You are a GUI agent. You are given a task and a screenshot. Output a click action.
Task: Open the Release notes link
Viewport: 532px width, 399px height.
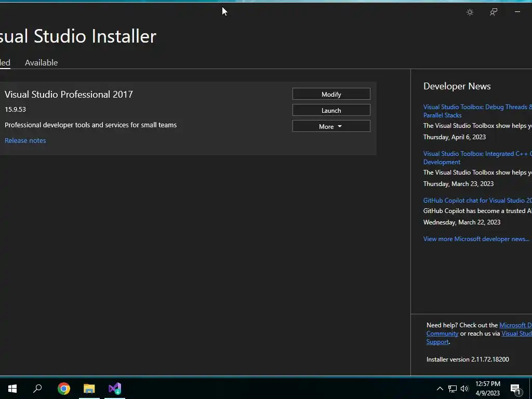coord(25,140)
